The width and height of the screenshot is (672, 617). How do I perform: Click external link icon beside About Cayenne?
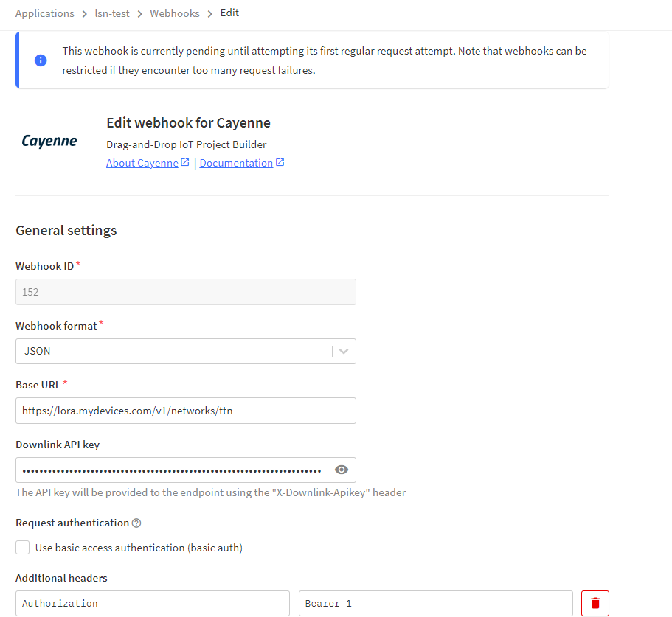pos(184,163)
